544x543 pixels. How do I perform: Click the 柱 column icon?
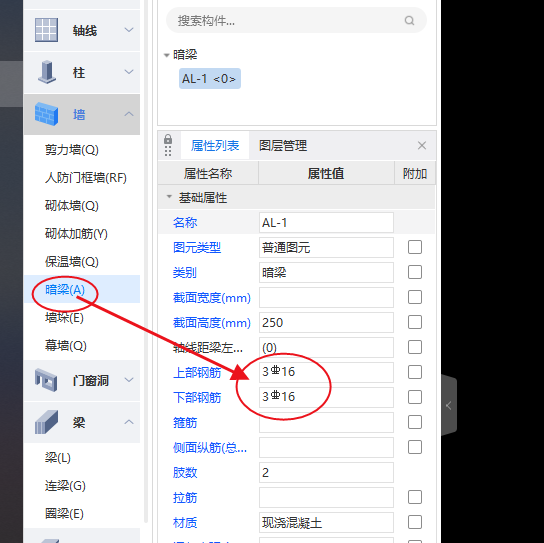(47, 72)
